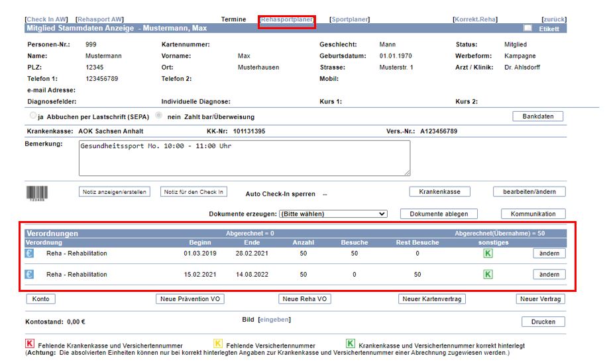Click the member barcode icon
Viewport: 607px width, 364px height.
(x=35, y=193)
